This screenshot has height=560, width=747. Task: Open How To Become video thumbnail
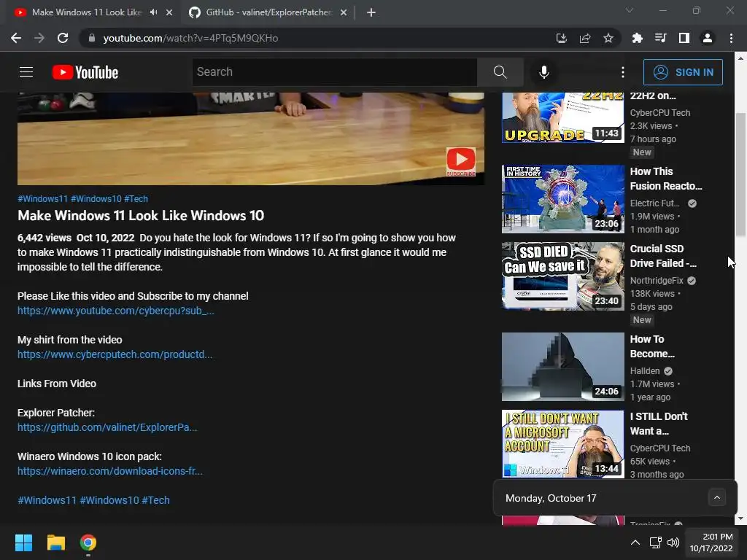coord(562,367)
